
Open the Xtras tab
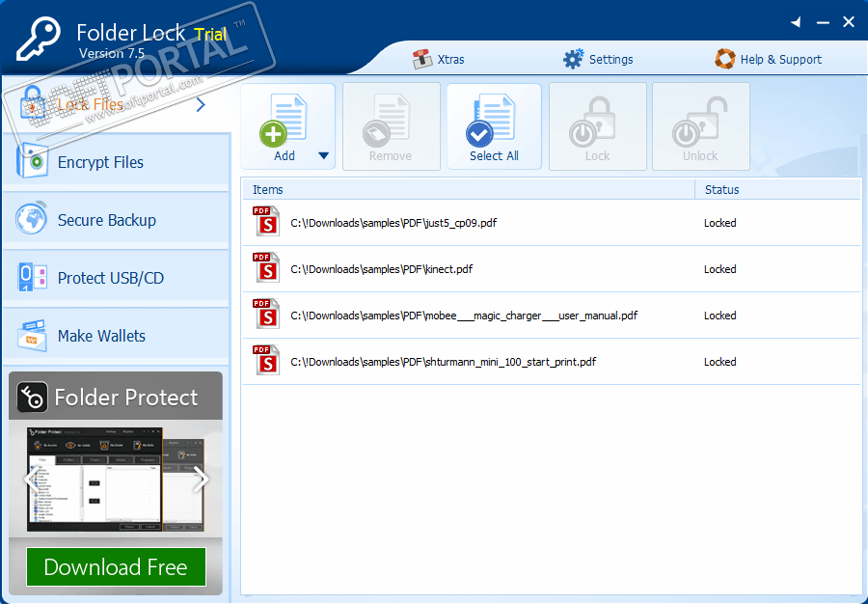pos(439,59)
